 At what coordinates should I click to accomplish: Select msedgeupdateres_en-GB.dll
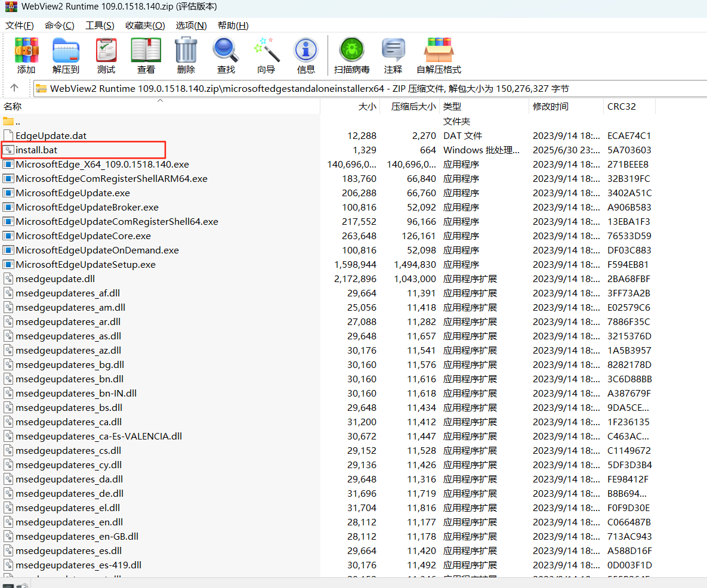77,537
